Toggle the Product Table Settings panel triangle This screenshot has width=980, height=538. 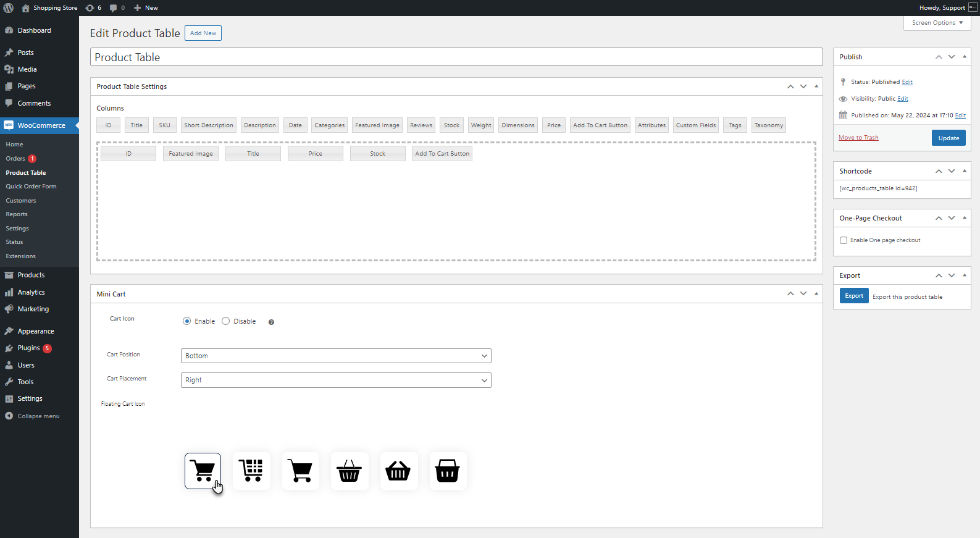click(x=816, y=86)
